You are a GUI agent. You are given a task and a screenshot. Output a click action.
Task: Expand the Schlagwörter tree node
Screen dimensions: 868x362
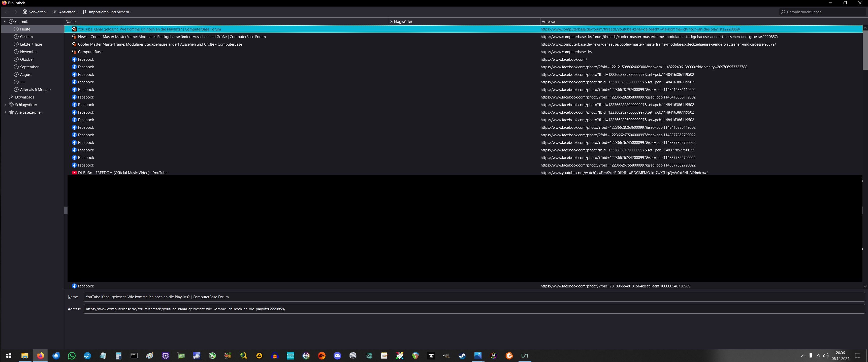pyautogui.click(x=5, y=105)
